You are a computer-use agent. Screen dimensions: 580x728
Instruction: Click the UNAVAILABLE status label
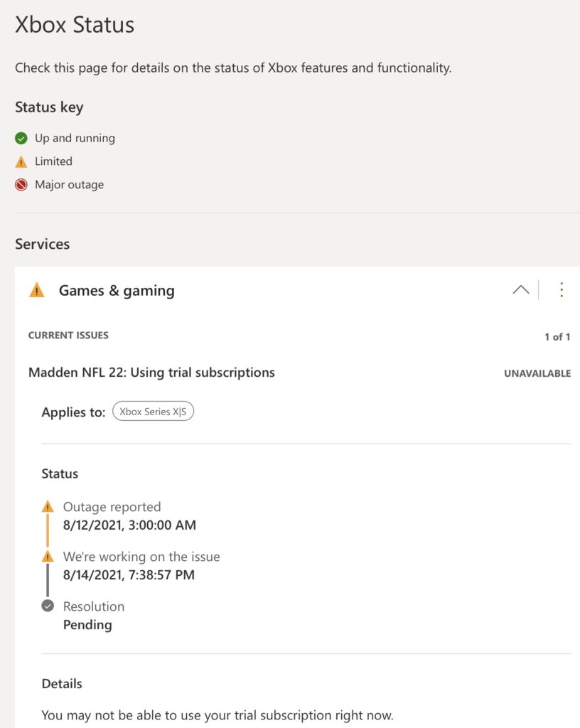[x=537, y=373]
